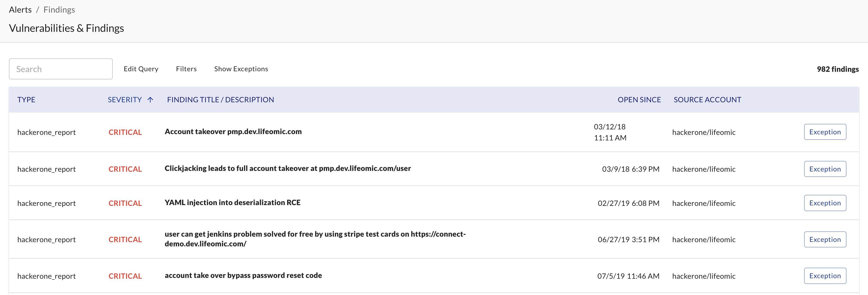Select CRITICAL severity in Clickjacking row
Image resolution: width=868 pixels, height=295 pixels.
(125, 169)
